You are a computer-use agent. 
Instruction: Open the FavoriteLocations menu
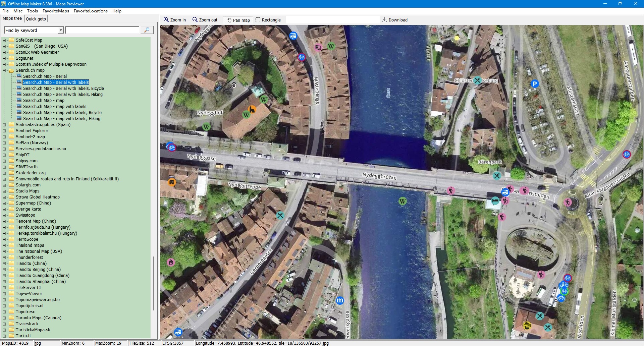tap(91, 11)
